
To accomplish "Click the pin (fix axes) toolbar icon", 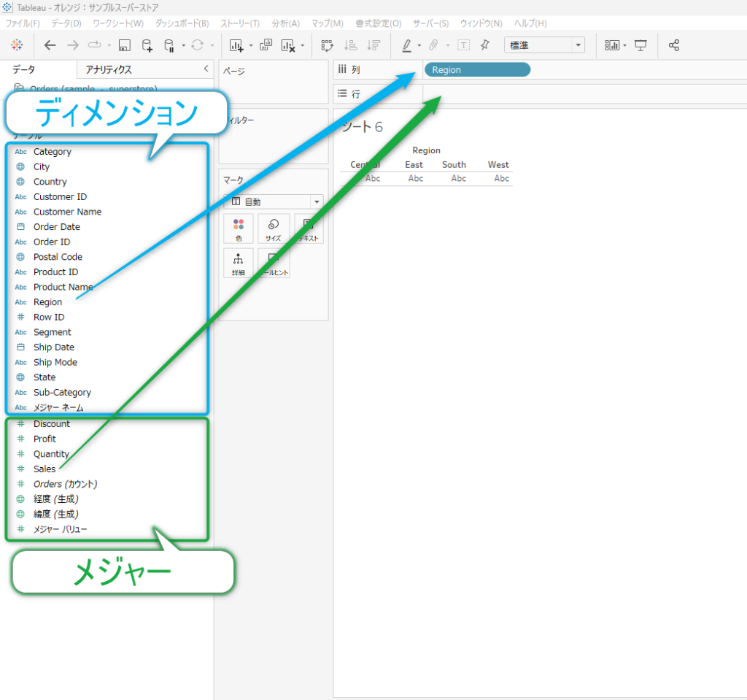I will (485, 45).
